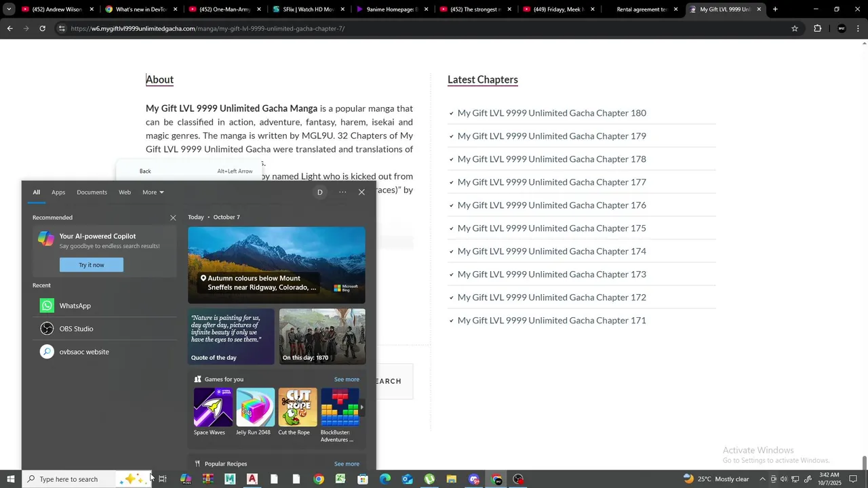Open the Jelly Run 2048 game
This screenshot has height=488, width=868.
(x=255, y=412)
